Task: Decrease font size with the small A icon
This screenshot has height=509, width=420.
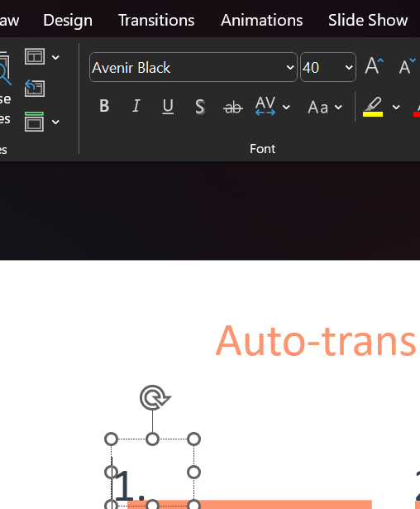Action: click(407, 66)
